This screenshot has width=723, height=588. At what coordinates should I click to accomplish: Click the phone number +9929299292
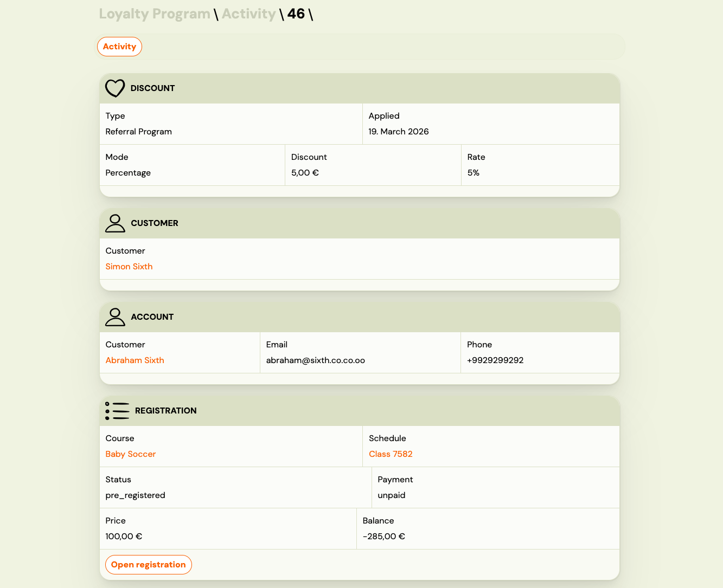tap(495, 360)
